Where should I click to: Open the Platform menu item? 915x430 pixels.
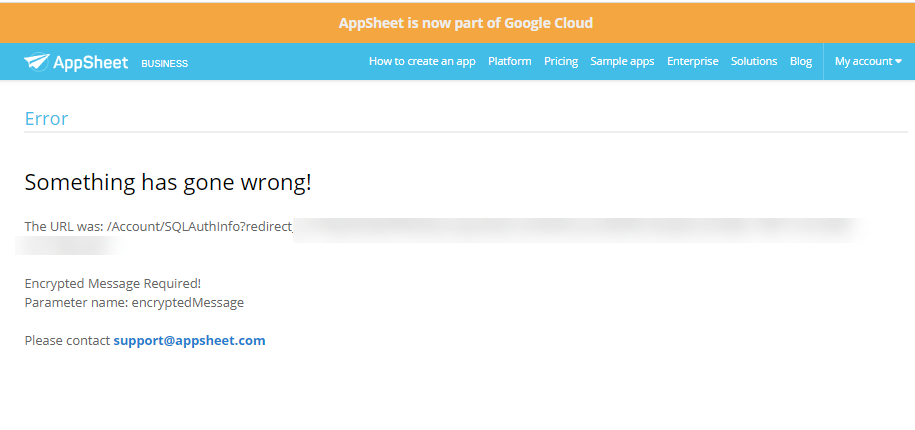(509, 61)
